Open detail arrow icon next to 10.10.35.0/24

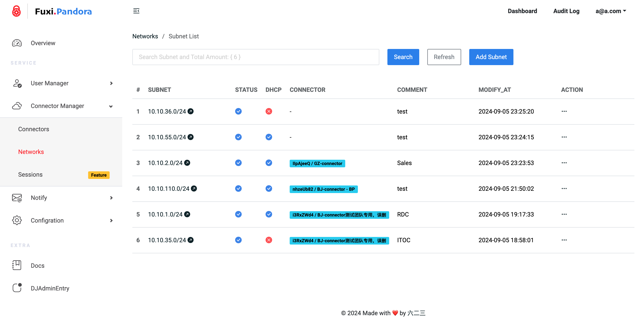pyautogui.click(x=191, y=240)
